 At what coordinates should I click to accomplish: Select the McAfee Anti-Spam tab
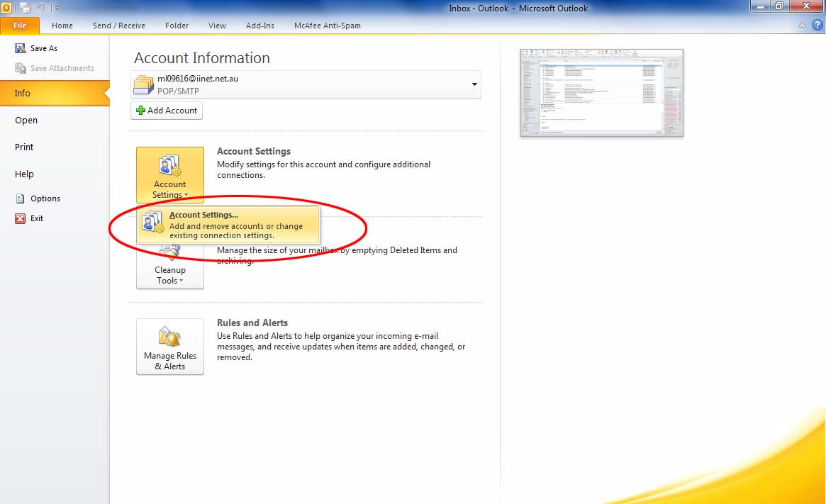click(328, 26)
